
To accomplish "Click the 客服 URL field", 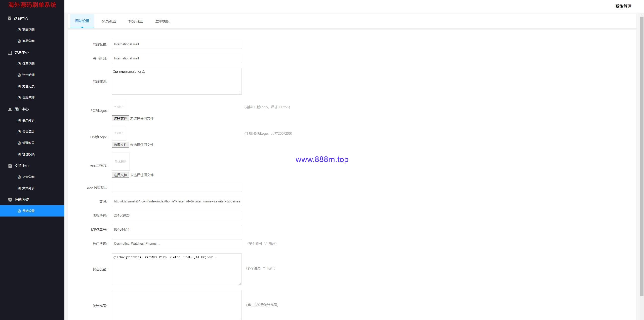I will (177, 201).
